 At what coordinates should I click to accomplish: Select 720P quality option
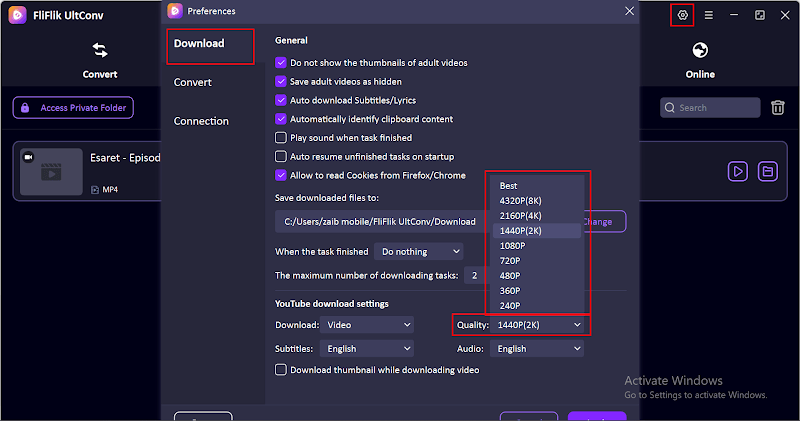pyautogui.click(x=537, y=260)
